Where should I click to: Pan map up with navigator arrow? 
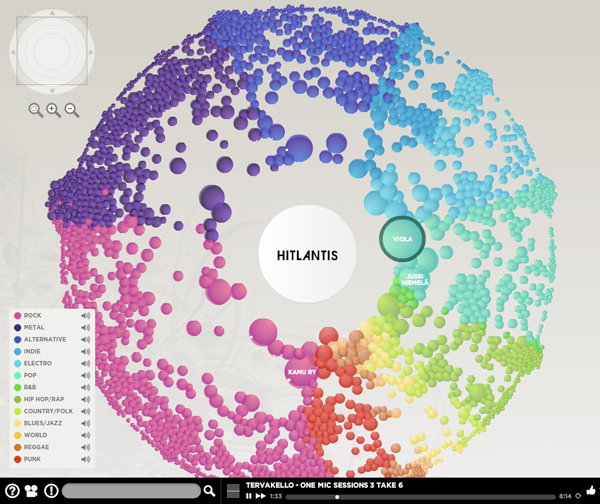point(52,13)
